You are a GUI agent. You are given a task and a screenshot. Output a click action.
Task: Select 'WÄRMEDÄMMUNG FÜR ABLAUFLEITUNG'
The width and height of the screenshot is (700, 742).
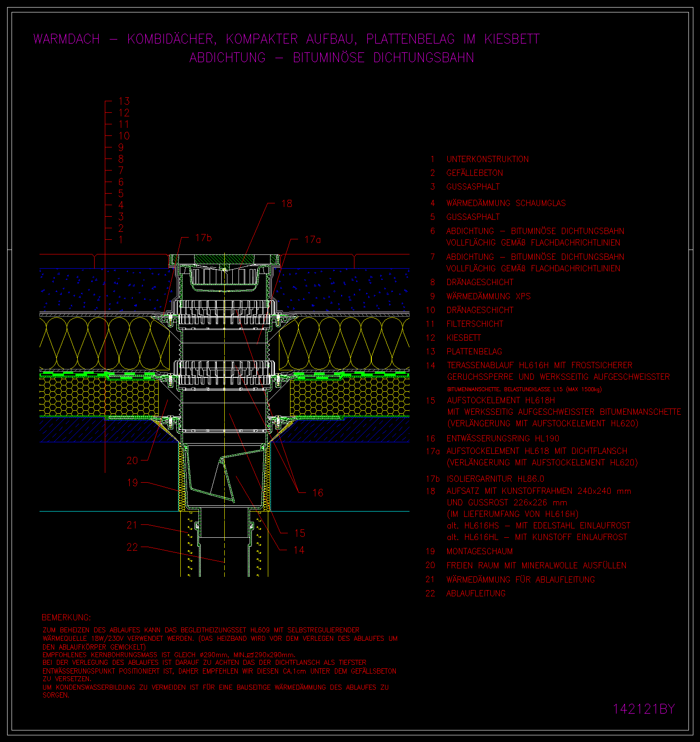(521, 579)
